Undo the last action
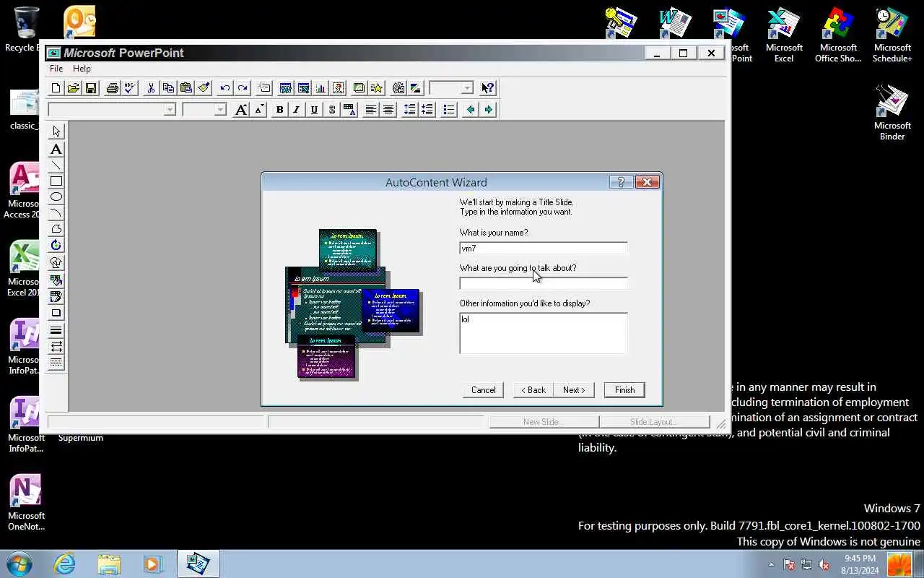The height and width of the screenshot is (578, 924). tap(225, 88)
